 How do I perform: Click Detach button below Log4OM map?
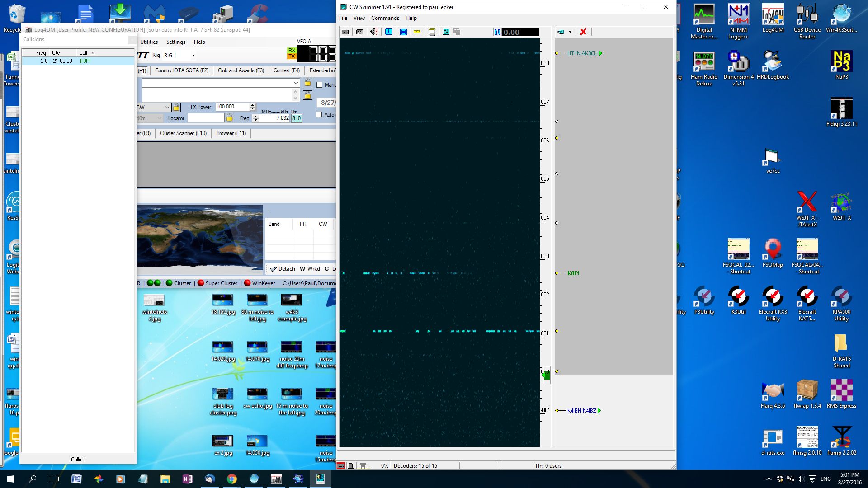coord(283,269)
